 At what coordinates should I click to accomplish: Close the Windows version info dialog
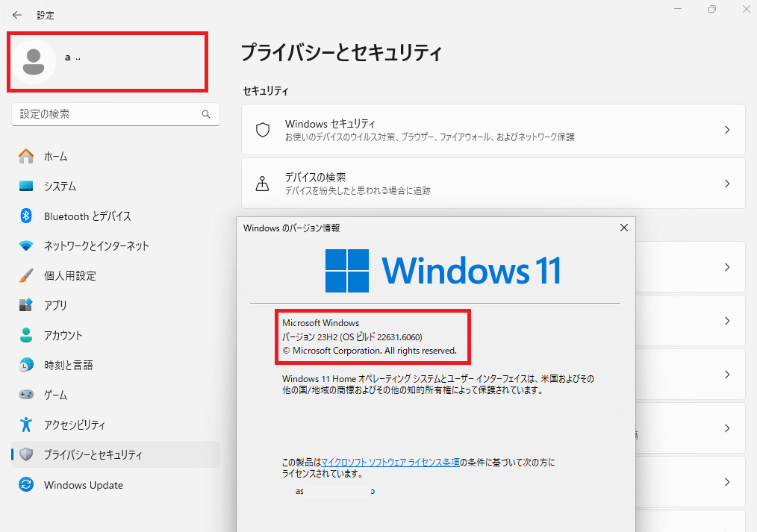(x=623, y=228)
